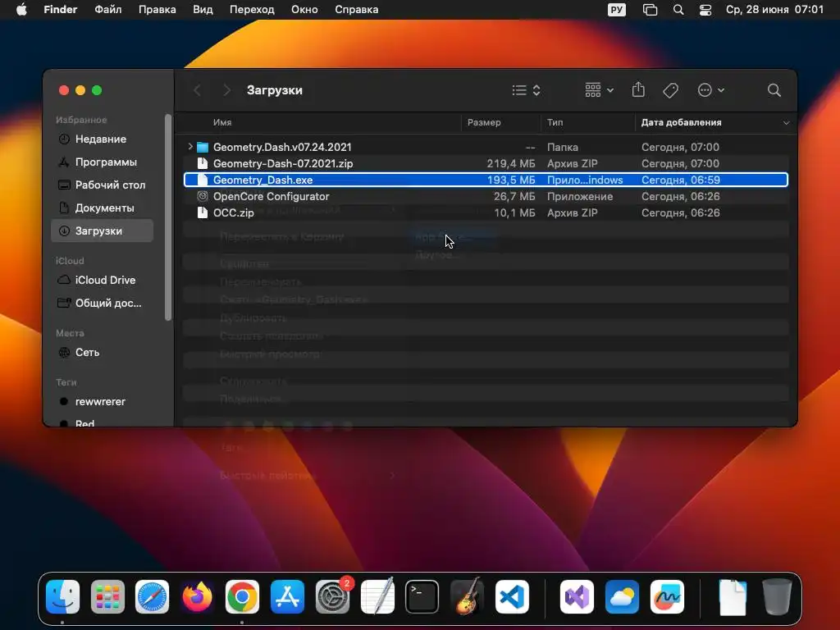The image size is (840, 630).
Task: Open the Вид menu
Action: pyautogui.click(x=203, y=10)
